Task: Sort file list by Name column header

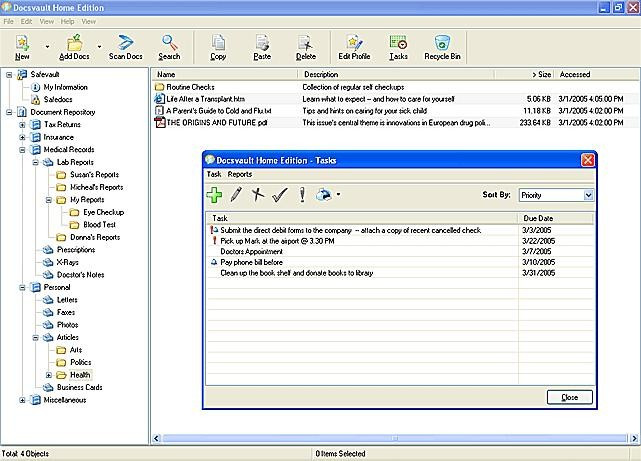Action: tap(225, 74)
